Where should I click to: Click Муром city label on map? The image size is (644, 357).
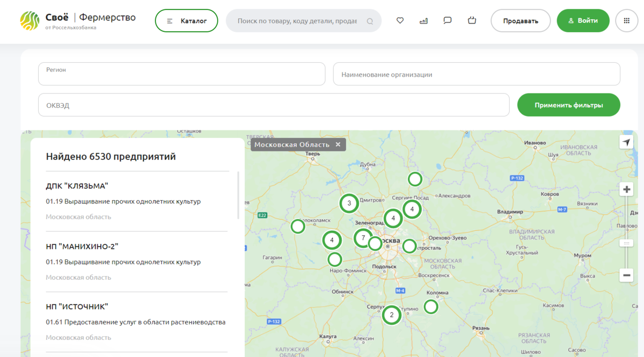pos(582,256)
